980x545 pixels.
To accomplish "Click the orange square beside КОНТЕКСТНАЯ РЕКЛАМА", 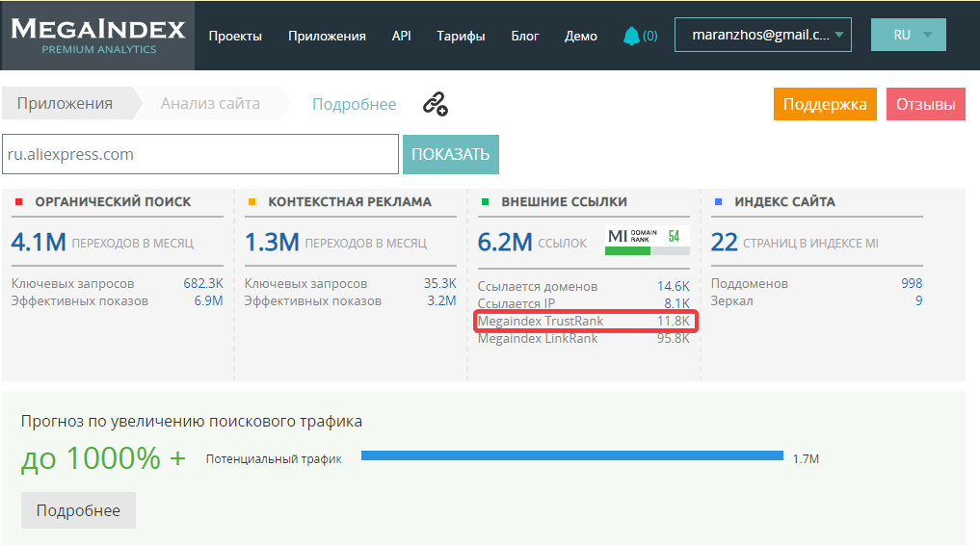I will (252, 201).
